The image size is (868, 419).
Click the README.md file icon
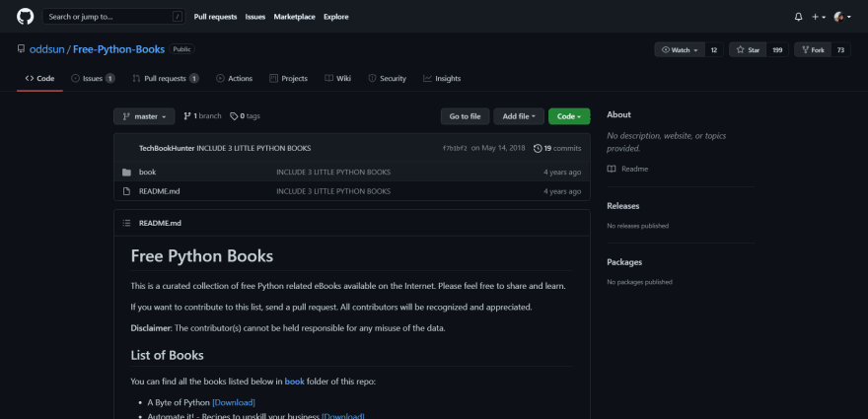coord(127,191)
